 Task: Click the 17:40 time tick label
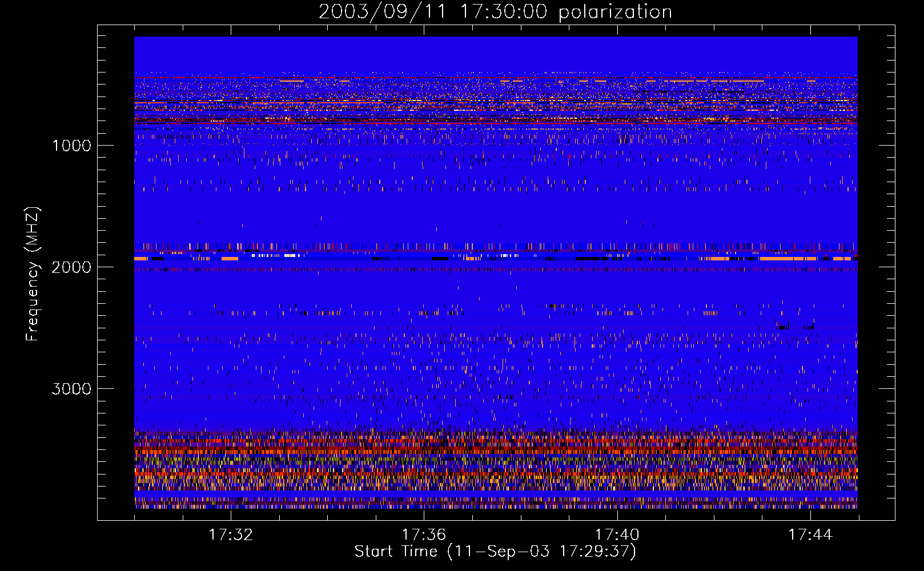coord(617,535)
